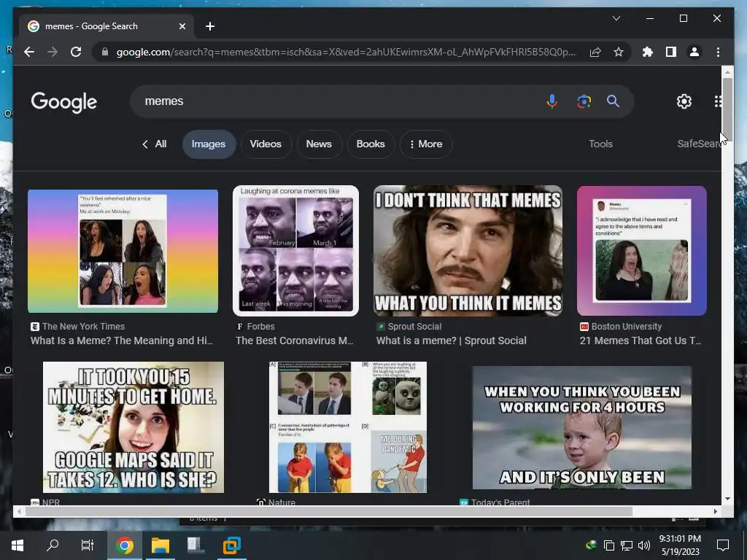Switch to the Videos tab
The width and height of the screenshot is (747, 560).
click(266, 144)
